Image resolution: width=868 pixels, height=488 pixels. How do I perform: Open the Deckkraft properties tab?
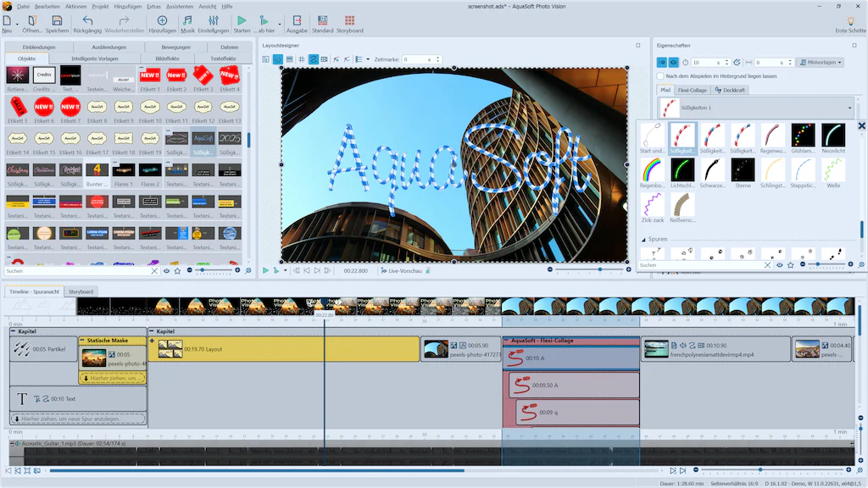coord(730,90)
